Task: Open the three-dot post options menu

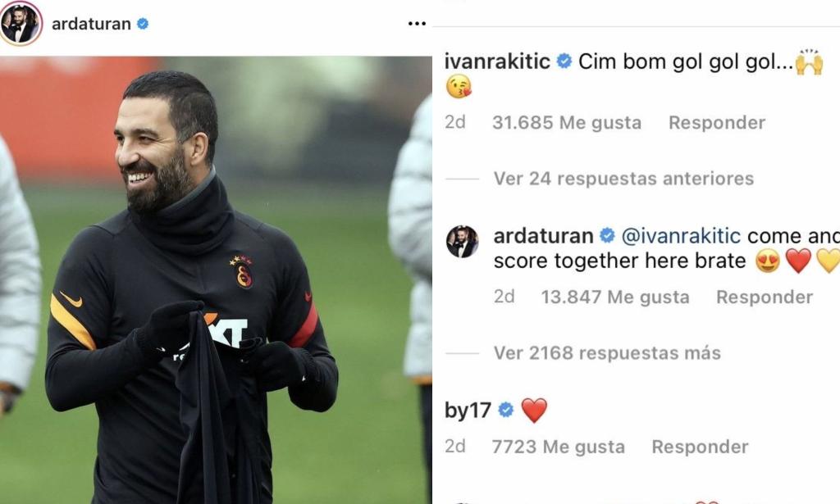Action: (x=417, y=24)
